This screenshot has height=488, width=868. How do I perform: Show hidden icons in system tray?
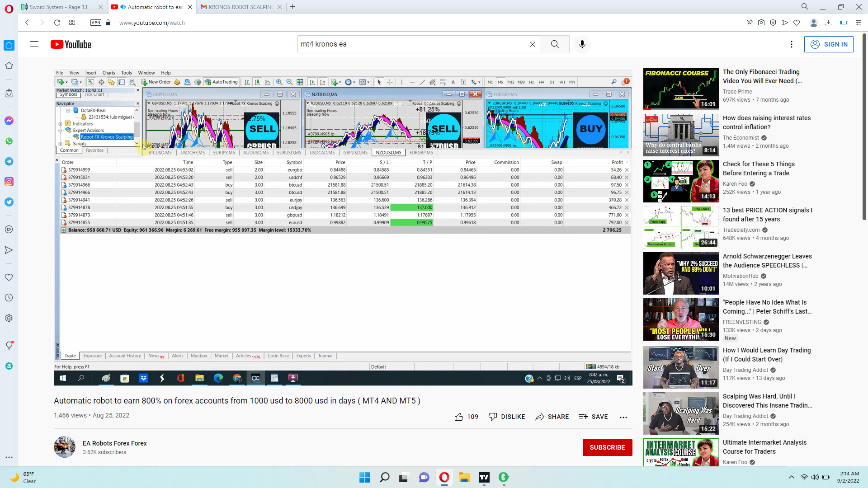pyautogui.click(x=791, y=477)
